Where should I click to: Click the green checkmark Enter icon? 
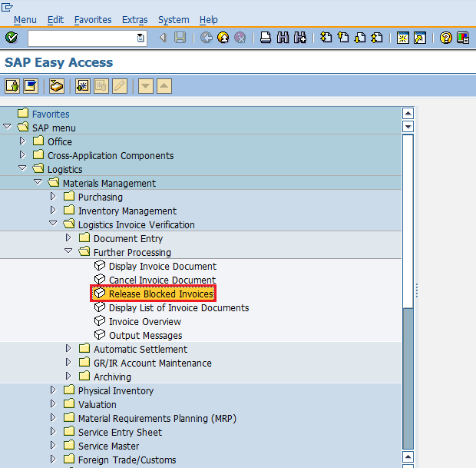point(12,38)
